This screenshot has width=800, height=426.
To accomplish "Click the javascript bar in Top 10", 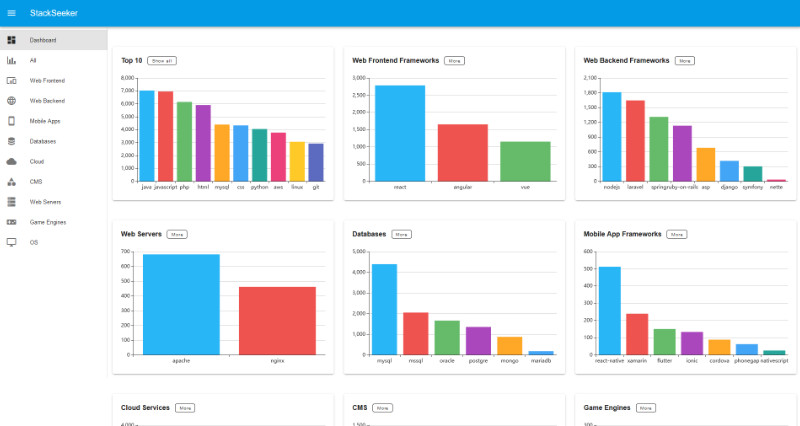I will (x=165, y=136).
